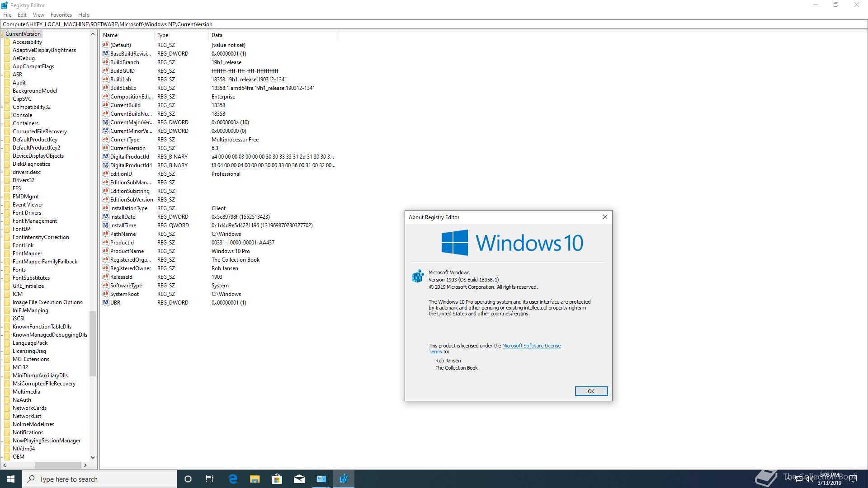Click the InstallTime QWORD icon
This screenshot has height=488, width=868.
point(106,225)
